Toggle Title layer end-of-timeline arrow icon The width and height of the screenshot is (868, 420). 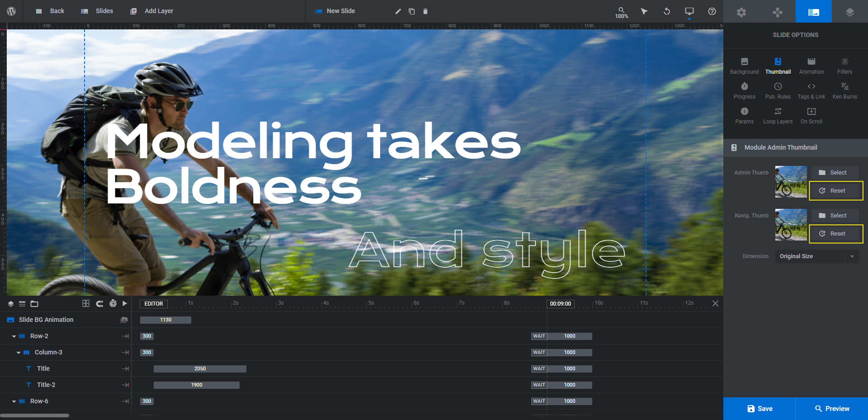(x=125, y=369)
